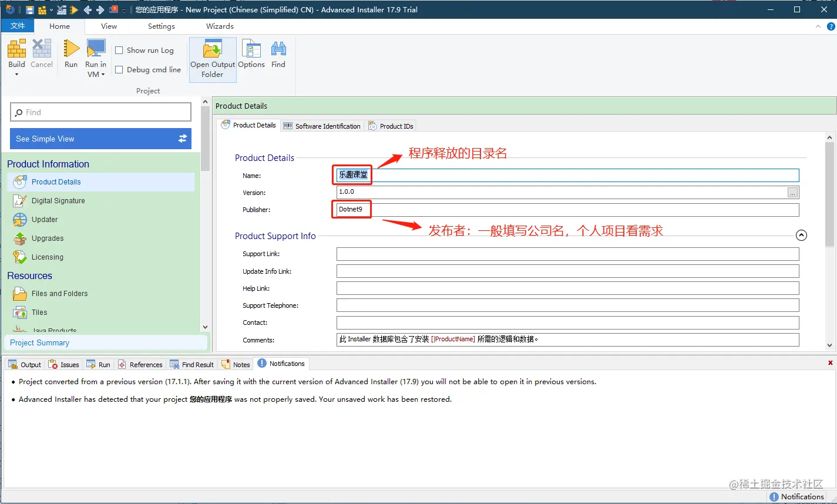Switch to the View ribbon tab

pos(109,26)
